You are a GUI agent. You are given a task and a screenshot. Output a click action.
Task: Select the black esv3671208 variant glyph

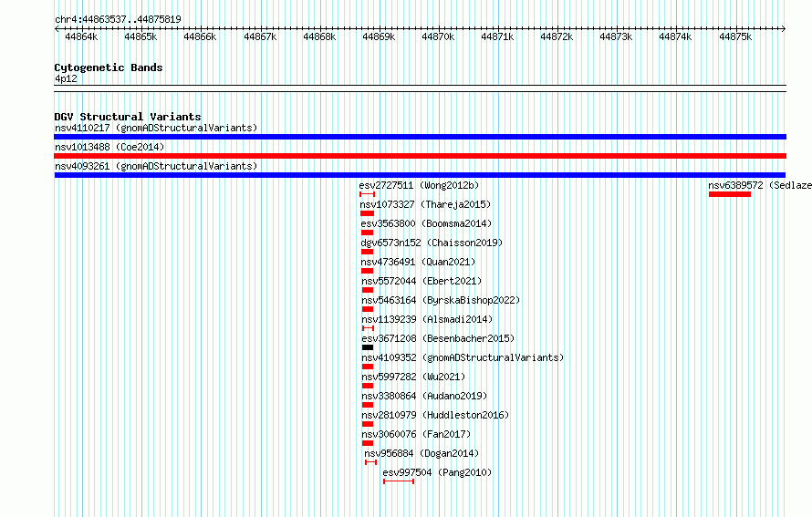click(x=368, y=347)
